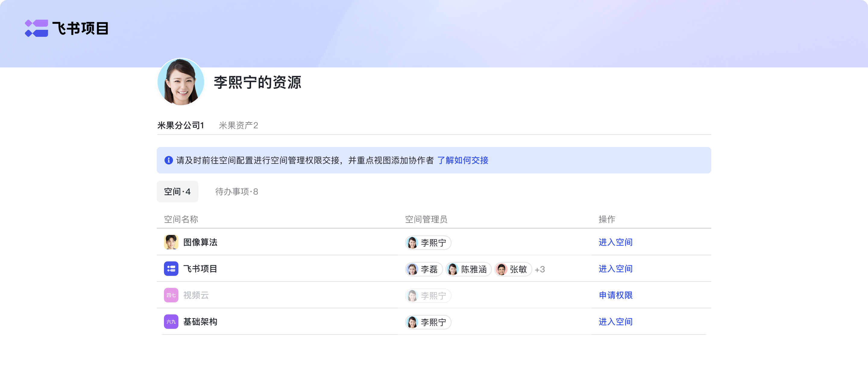Click the 李磊 manager name

point(429,269)
